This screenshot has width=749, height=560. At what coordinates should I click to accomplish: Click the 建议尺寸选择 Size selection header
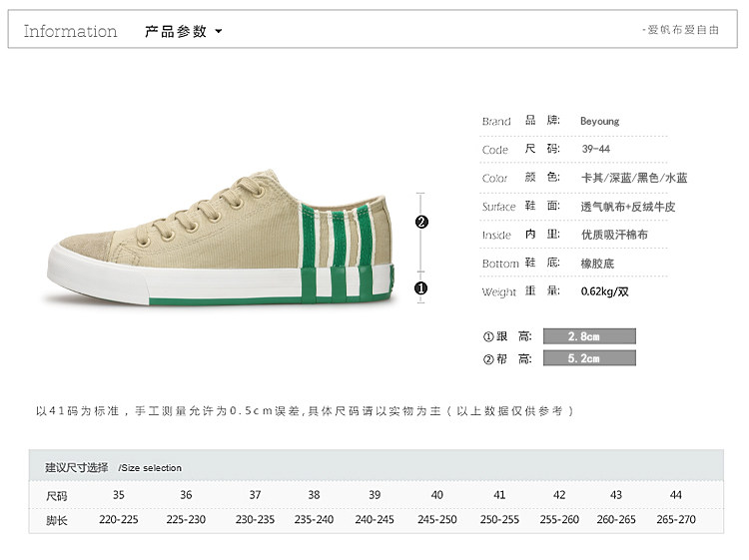click(x=113, y=467)
